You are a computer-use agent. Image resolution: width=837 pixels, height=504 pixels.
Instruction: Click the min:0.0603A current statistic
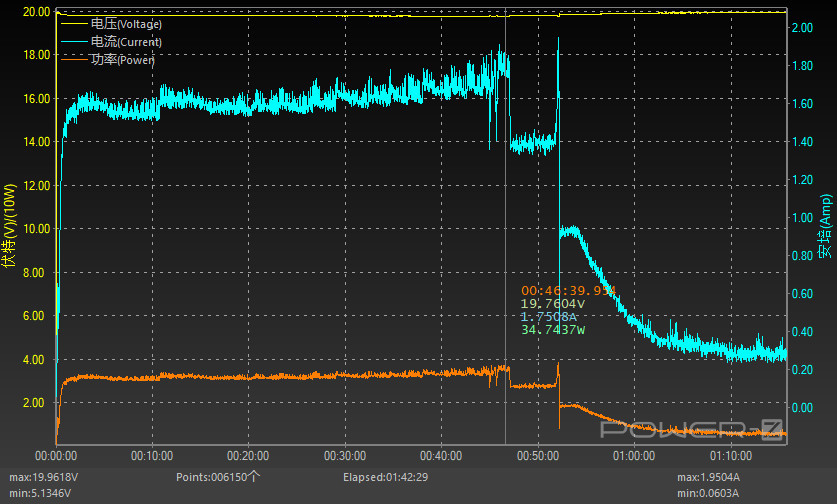(x=708, y=493)
